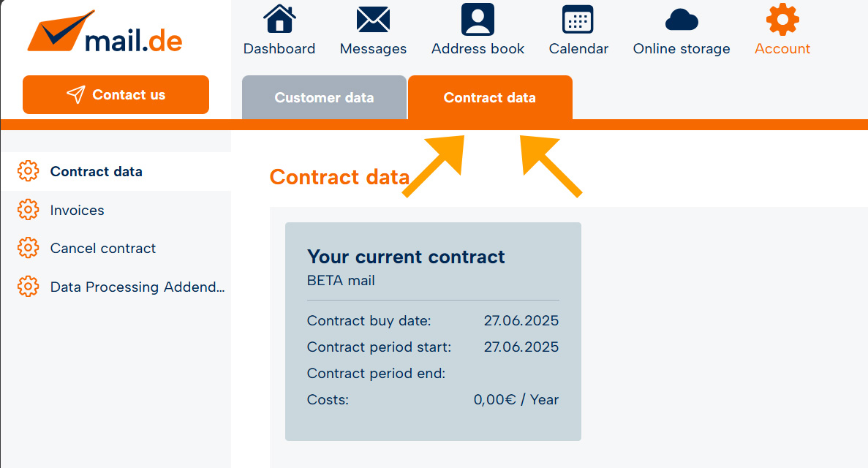Click the Account label in top navigation
This screenshot has width=868, height=468.
(782, 49)
